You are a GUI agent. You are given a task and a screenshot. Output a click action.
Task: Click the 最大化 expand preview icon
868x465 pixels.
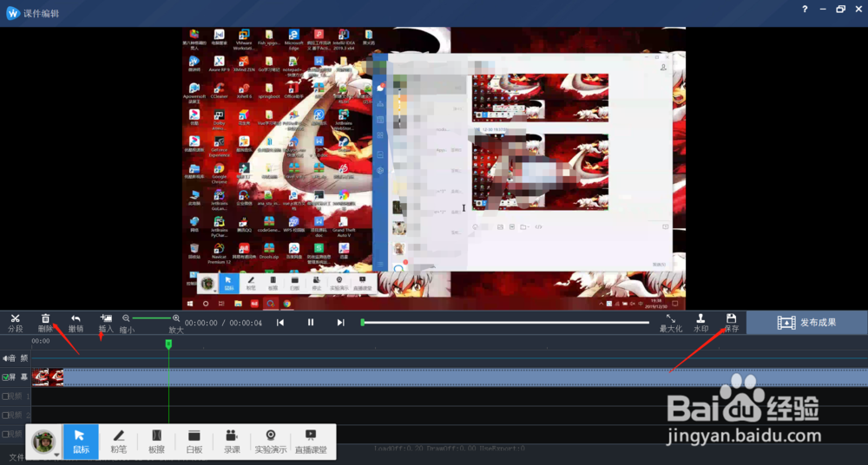tap(671, 318)
